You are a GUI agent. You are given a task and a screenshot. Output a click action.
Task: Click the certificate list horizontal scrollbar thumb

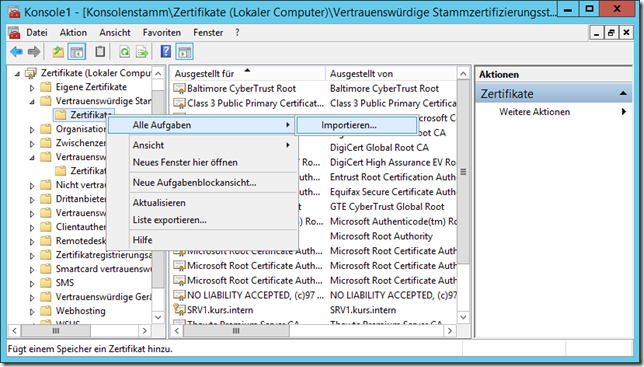tap(236, 330)
